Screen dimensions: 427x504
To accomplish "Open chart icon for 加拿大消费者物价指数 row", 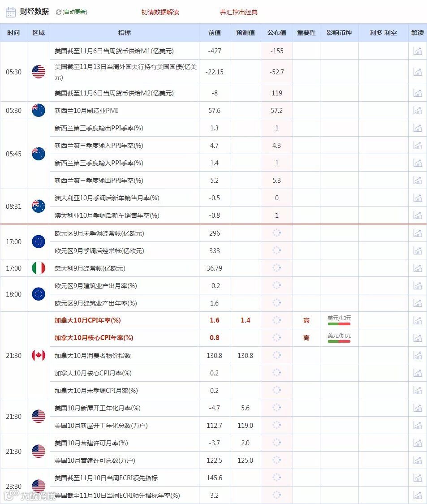I will pos(417,356).
